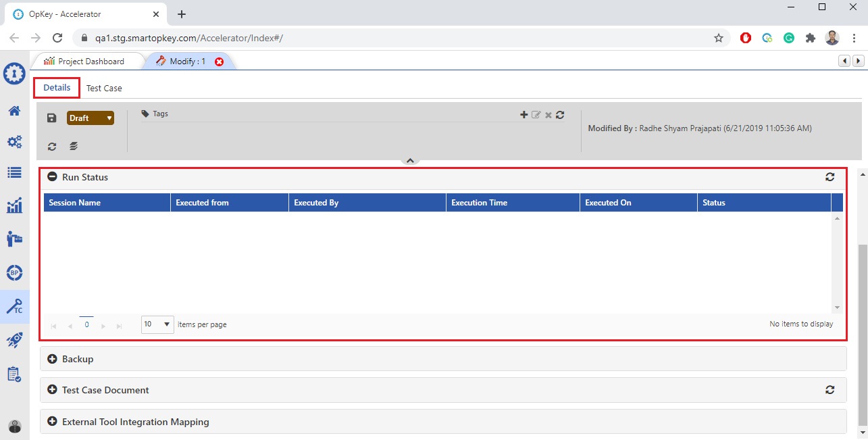The width and height of the screenshot is (868, 440).
Task: Switch to the Test Case tab
Action: point(104,89)
